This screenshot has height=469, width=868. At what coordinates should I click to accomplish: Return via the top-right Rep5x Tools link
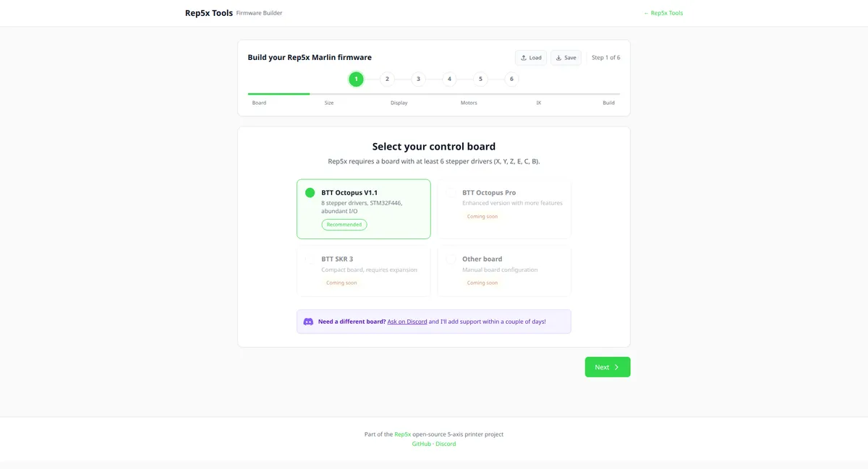click(x=663, y=13)
